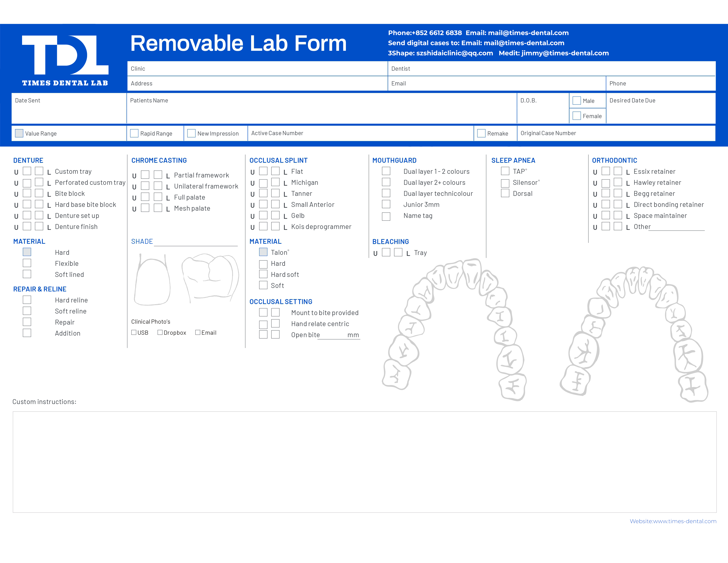Screen dimensions: 728x563
Task: Click the Open bite mm entry line
Action: point(339,335)
